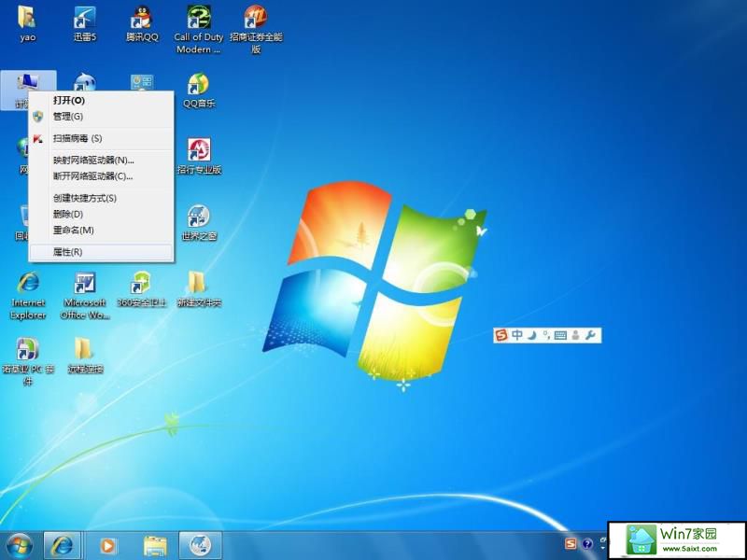Select the Call of Duty Modern shortcut
747x560 pixels.
coord(198,29)
